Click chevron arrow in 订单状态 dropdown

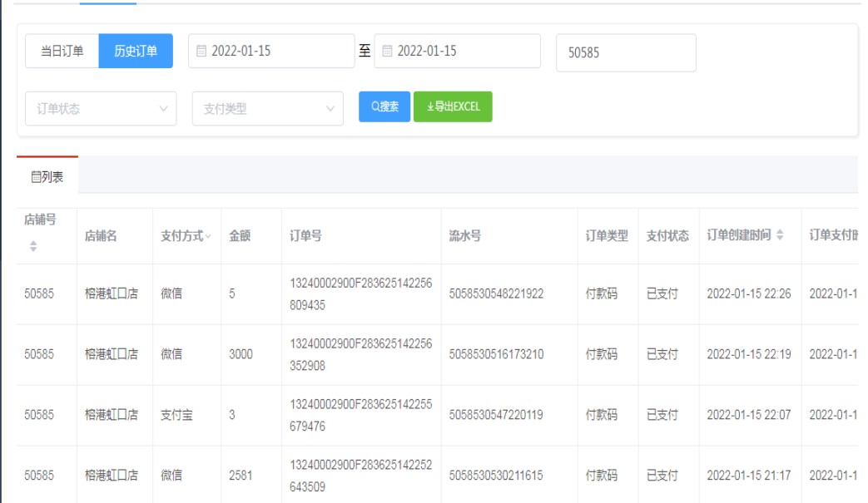(x=163, y=109)
